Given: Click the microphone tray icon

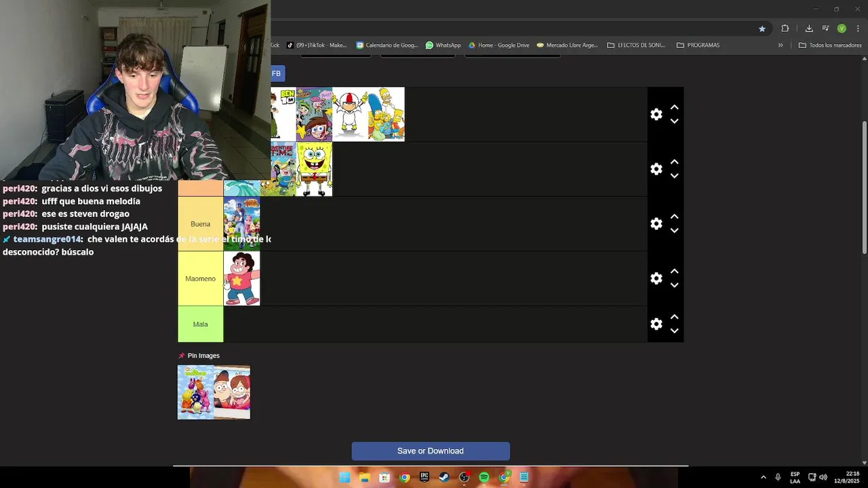Looking at the screenshot, I should coord(778,477).
